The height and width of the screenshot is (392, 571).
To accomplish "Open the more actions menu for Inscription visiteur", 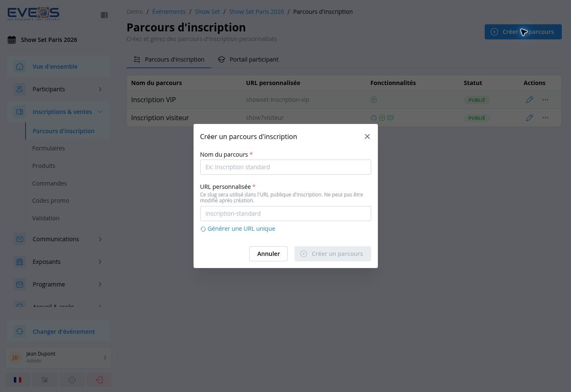I will tap(545, 118).
